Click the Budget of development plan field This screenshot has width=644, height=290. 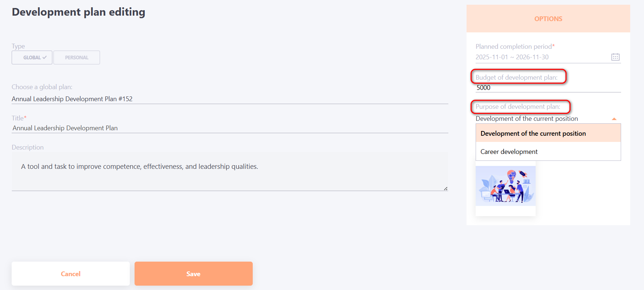(548, 88)
